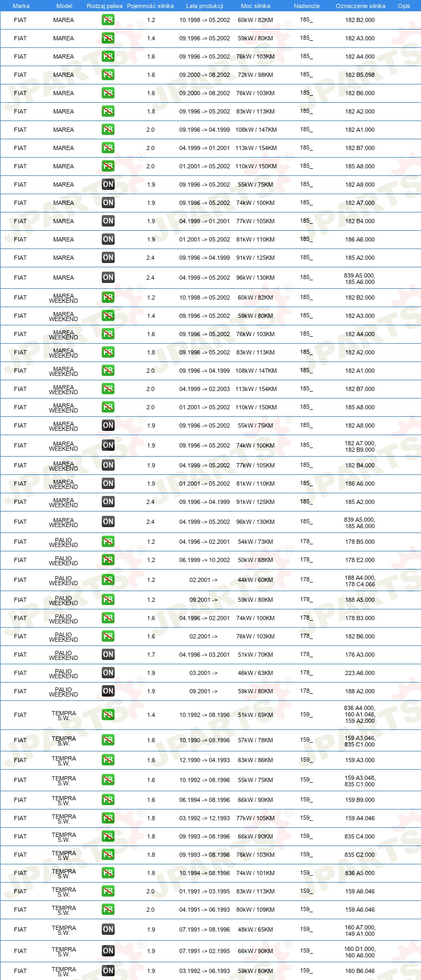Click petrol icon for Palio Weekend 178 E2.000

[108, 560]
